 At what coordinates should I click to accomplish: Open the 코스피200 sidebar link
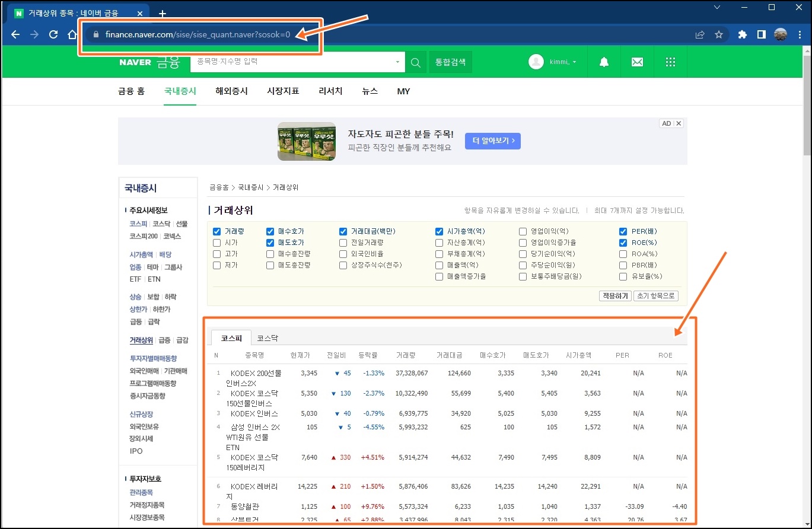(144, 236)
